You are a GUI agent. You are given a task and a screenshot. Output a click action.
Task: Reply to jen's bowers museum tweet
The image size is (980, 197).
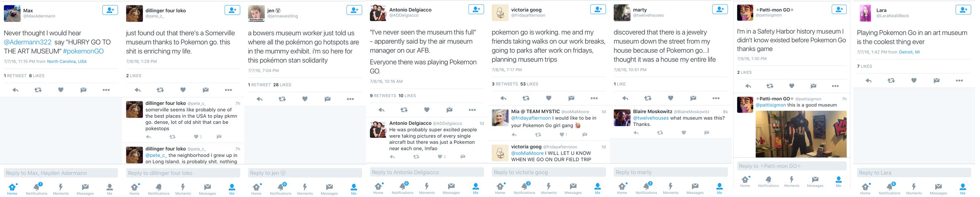[259, 99]
